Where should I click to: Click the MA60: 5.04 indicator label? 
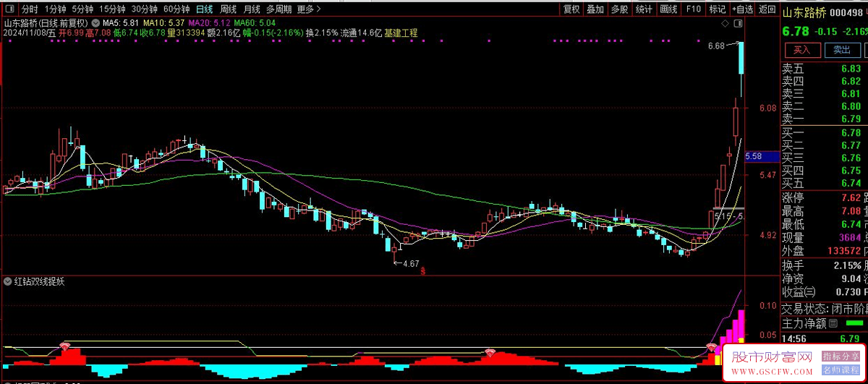tap(255, 23)
